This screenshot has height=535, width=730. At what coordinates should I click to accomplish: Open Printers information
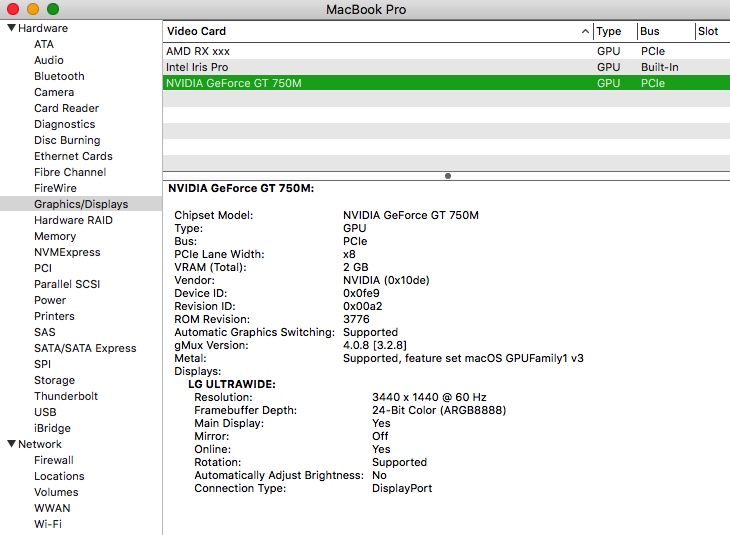click(x=54, y=316)
